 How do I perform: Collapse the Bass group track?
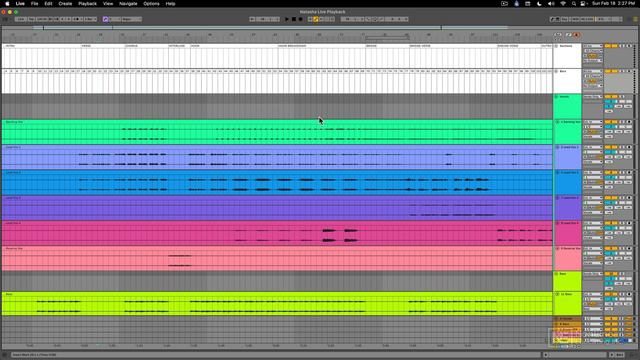(556, 274)
